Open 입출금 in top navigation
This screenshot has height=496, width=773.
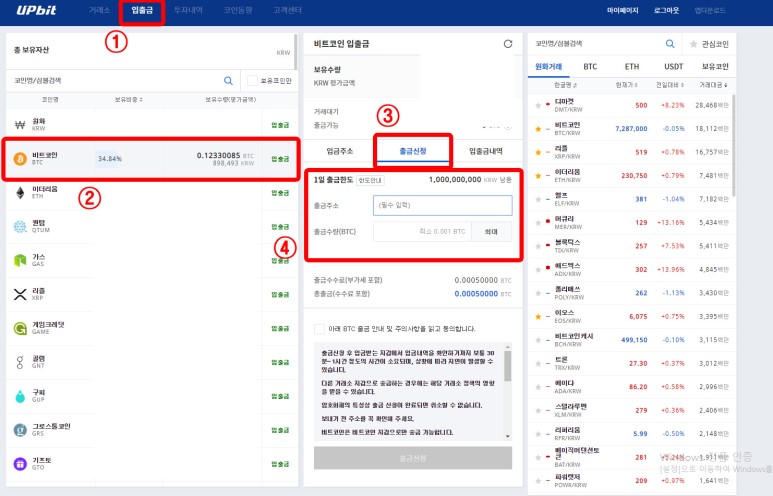pos(142,10)
